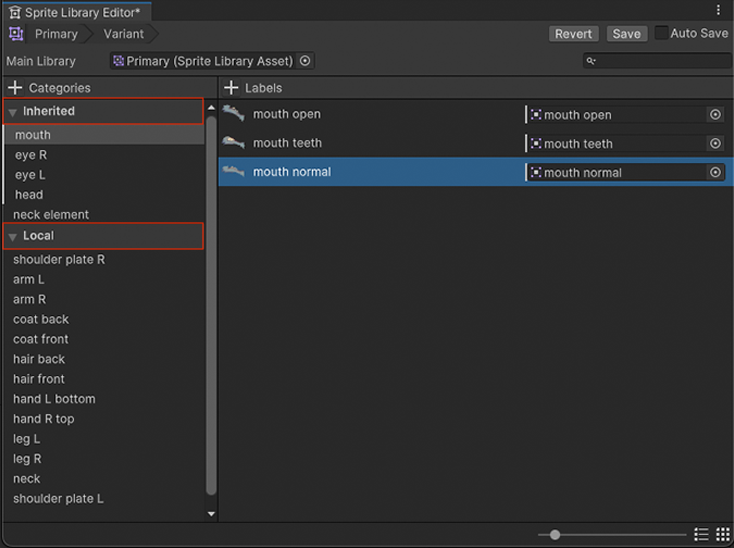Select the Sprite Library Editor tab
The height and width of the screenshot is (548, 734).
[x=76, y=12]
